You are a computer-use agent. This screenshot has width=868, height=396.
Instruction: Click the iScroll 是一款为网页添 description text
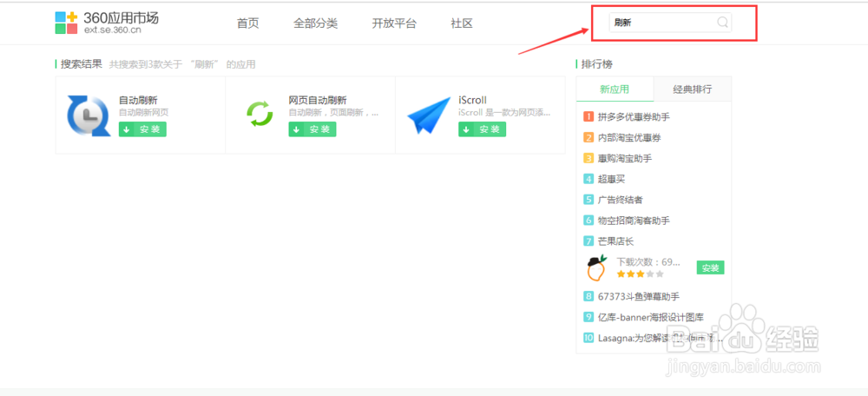(x=504, y=112)
